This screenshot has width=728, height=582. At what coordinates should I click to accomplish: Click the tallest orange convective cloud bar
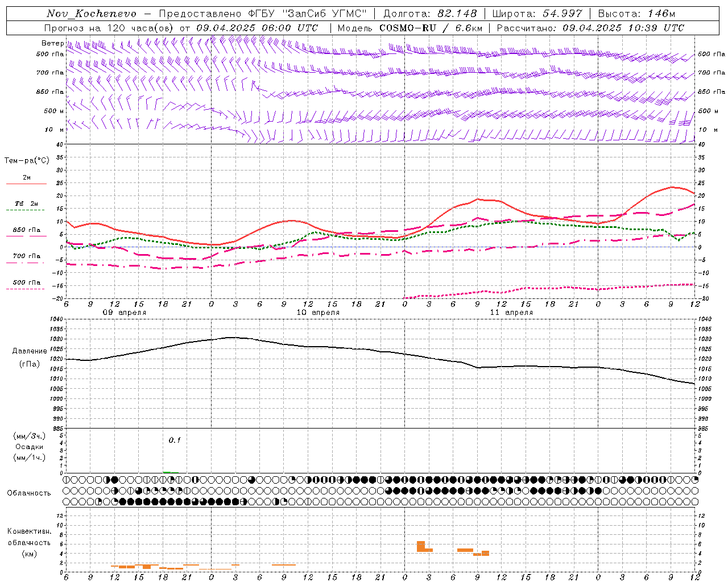click(x=421, y=546)
